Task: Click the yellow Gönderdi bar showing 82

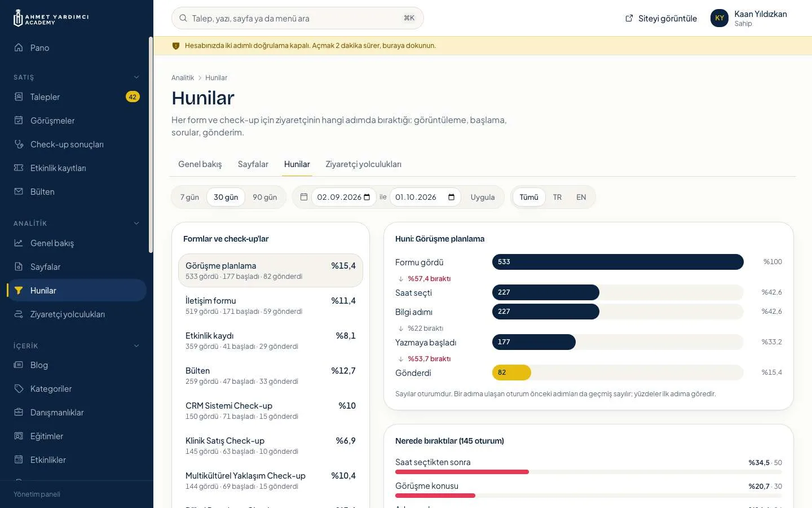Action: [511, 373]
